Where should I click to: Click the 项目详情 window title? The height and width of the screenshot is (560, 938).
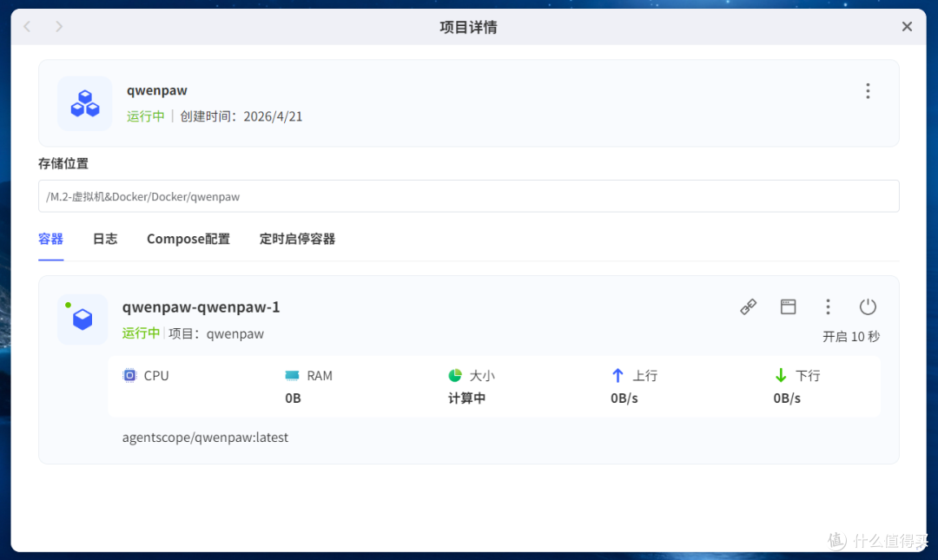tap(468, 27)
